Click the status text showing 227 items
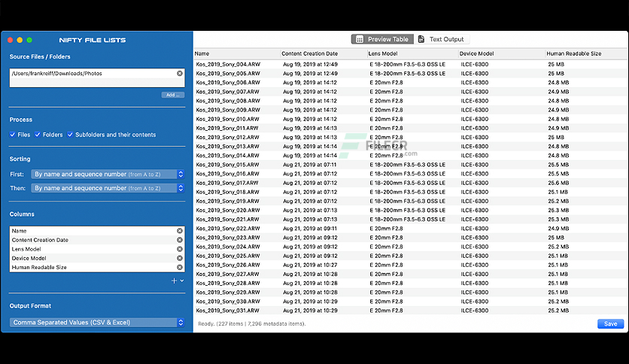 pyautogui.click(x=252, y=324)
